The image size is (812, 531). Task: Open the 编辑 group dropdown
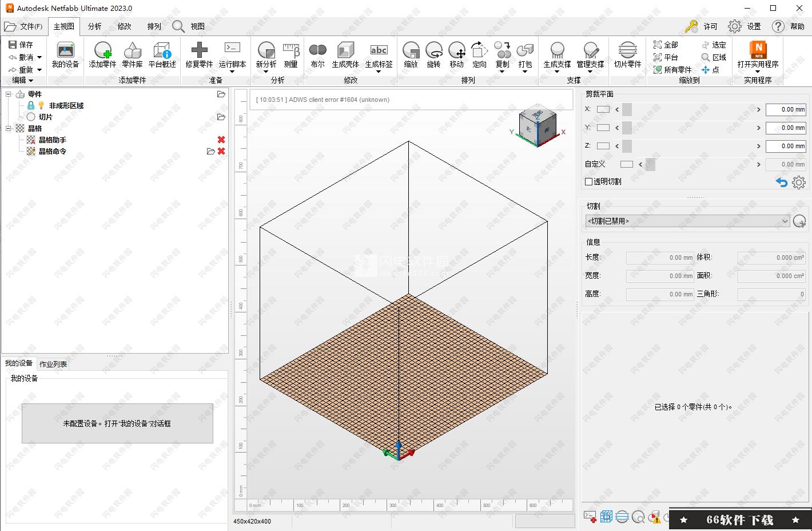pyautogui.click(x=22, y=80)
